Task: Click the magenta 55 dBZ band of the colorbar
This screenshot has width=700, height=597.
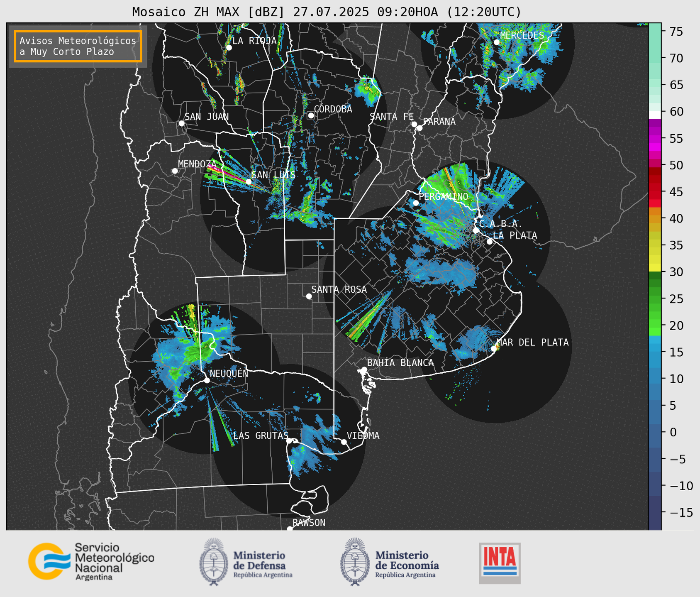Action: 655,139
